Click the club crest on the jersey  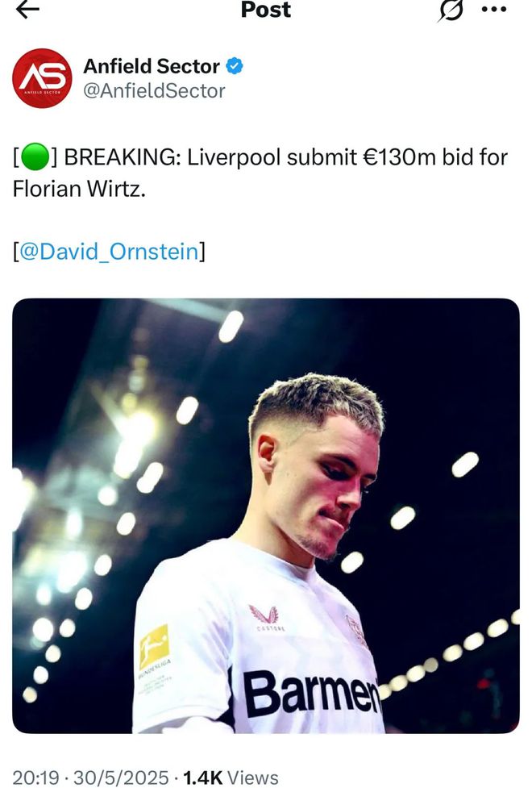pos(356,630)
